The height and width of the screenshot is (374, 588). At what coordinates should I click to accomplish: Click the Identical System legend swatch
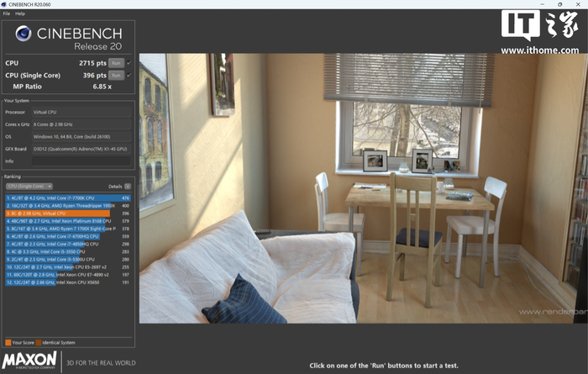pos(38,343)
